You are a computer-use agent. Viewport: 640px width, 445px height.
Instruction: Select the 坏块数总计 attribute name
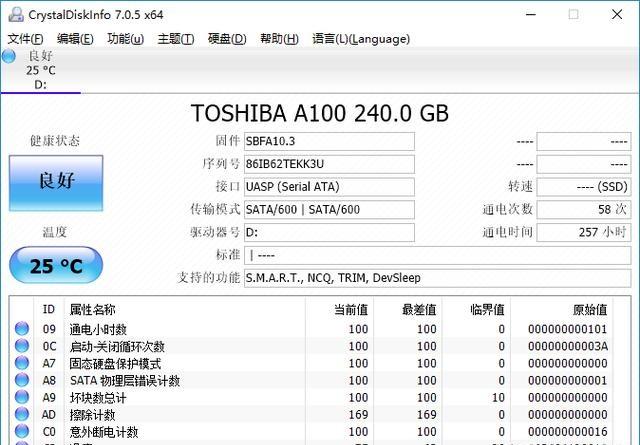tap(98, 398)
